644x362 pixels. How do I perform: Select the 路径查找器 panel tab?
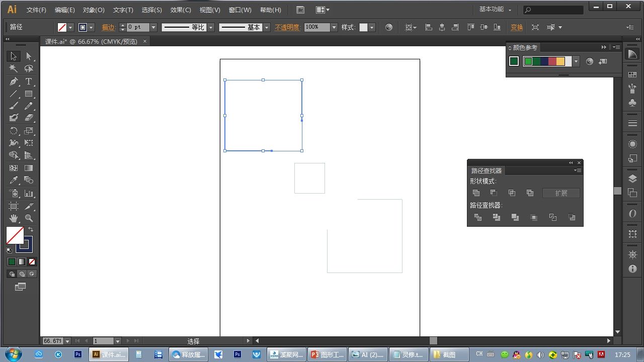487,170
